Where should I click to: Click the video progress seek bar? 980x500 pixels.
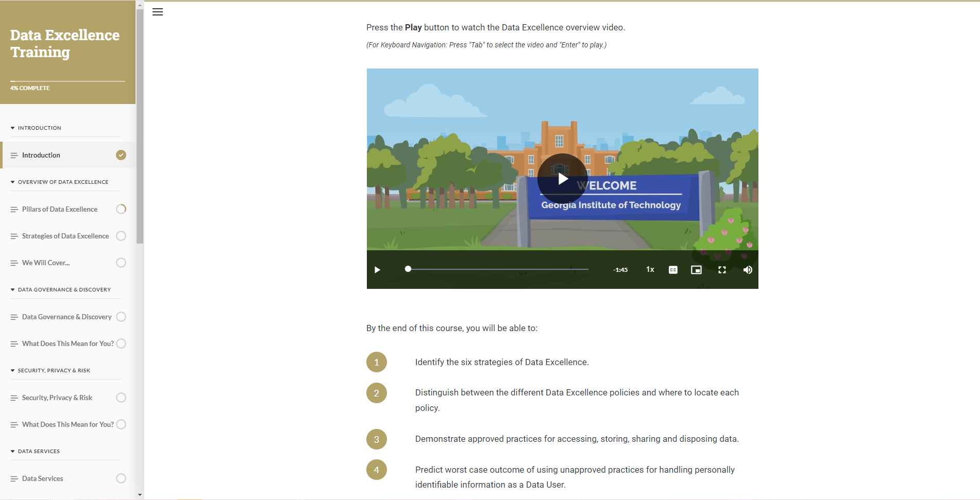(497, 269)
